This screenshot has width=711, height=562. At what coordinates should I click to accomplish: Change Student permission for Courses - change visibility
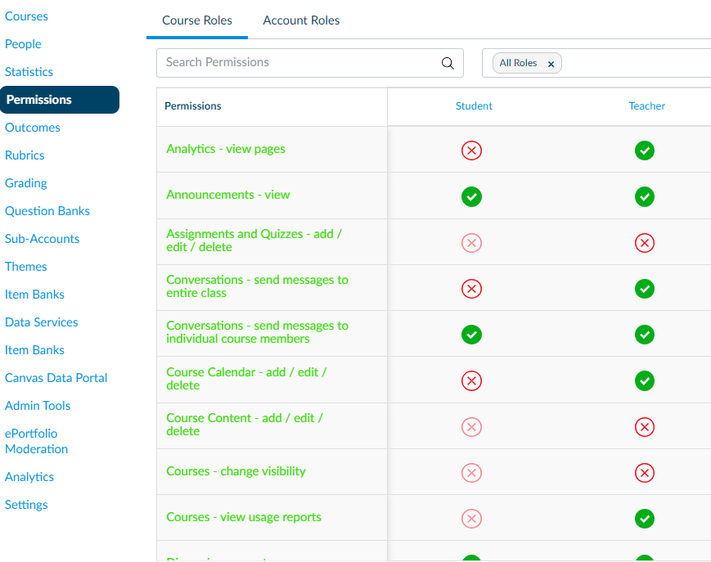471,473
